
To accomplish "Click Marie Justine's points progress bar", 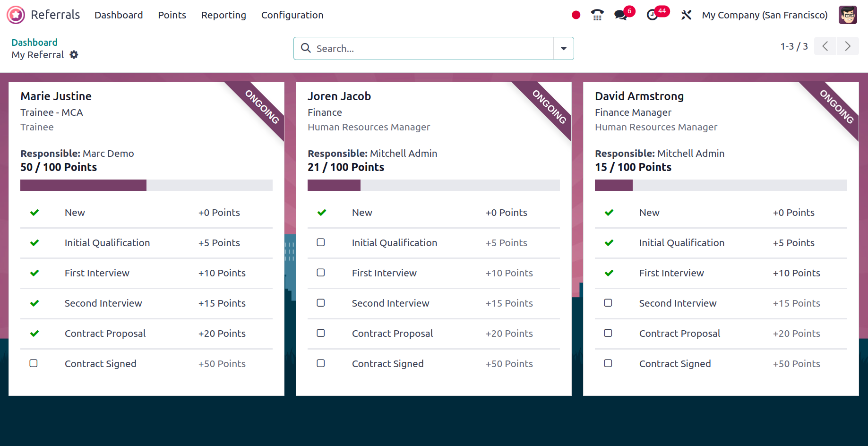I will [x=146, y=185].
